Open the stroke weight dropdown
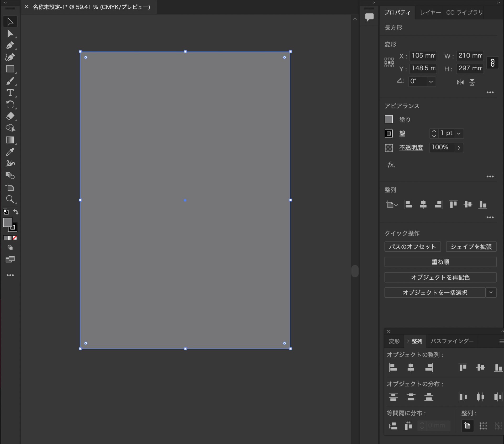 pyautogui.click(x=459, y=133)
